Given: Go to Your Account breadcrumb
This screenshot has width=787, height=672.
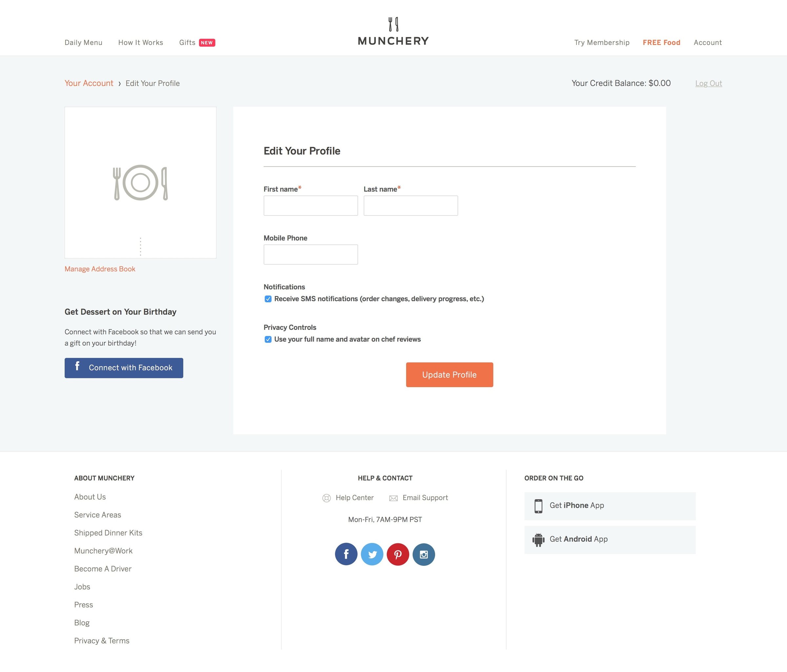Looking at the screenshot, I should tap(89, 83).
